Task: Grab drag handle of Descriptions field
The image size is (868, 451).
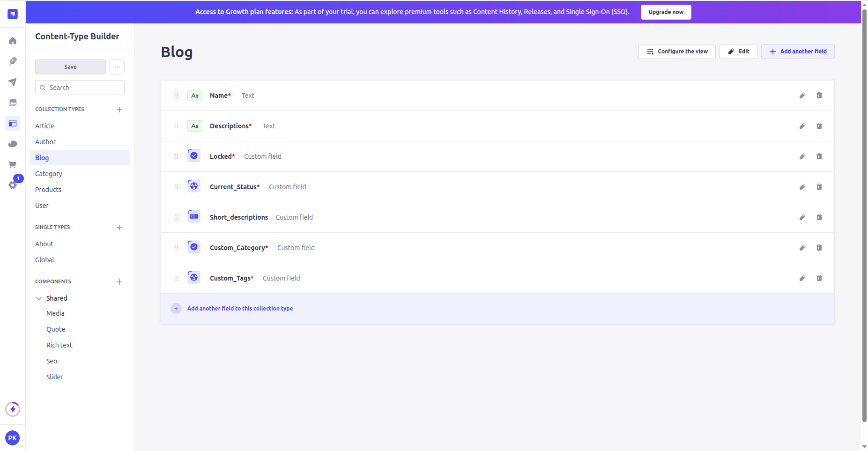Action: pyautogui.click(x=176, y=126)
